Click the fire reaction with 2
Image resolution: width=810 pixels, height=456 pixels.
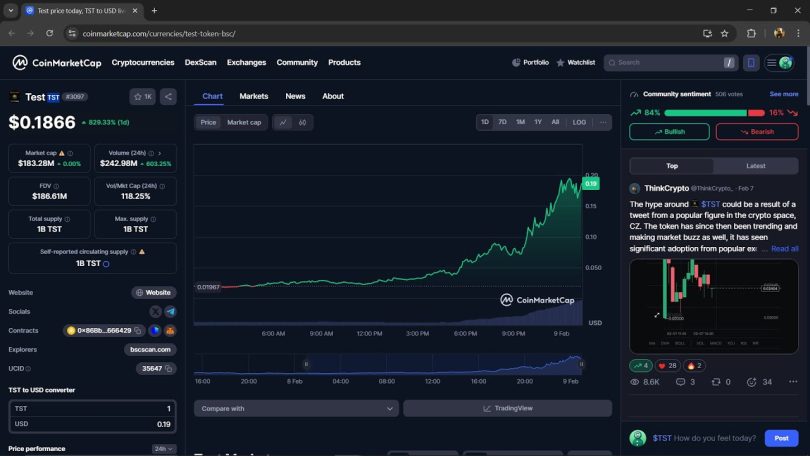pyautogui.click(x=694, y=366)
